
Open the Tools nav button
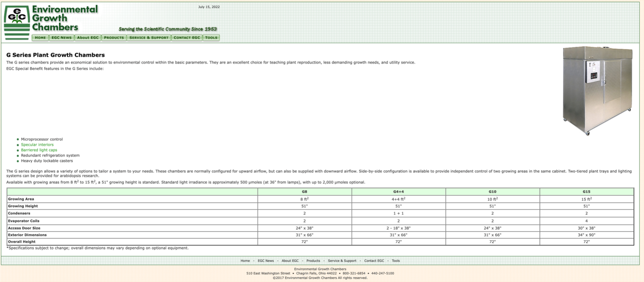click(x=211, y=37)
